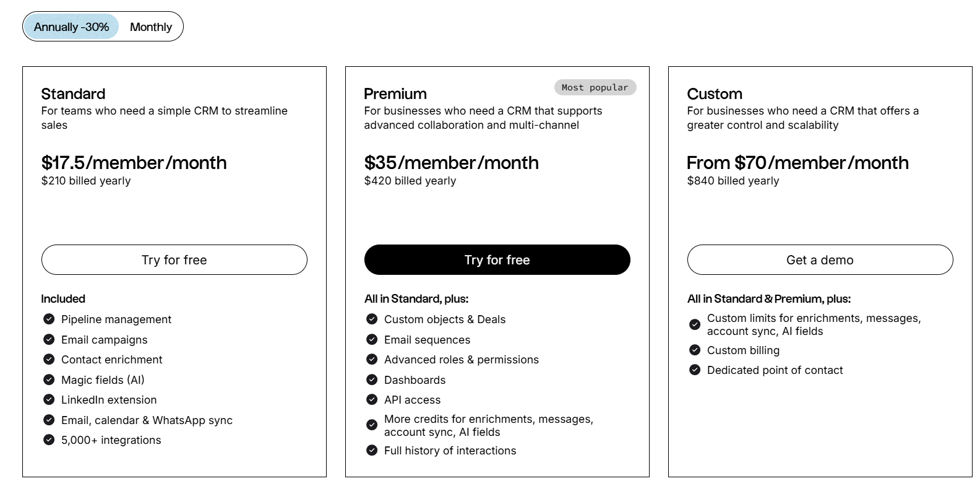Select the Standard plan heading
Screen dimensions: 980x481
(x=73, y=93)
